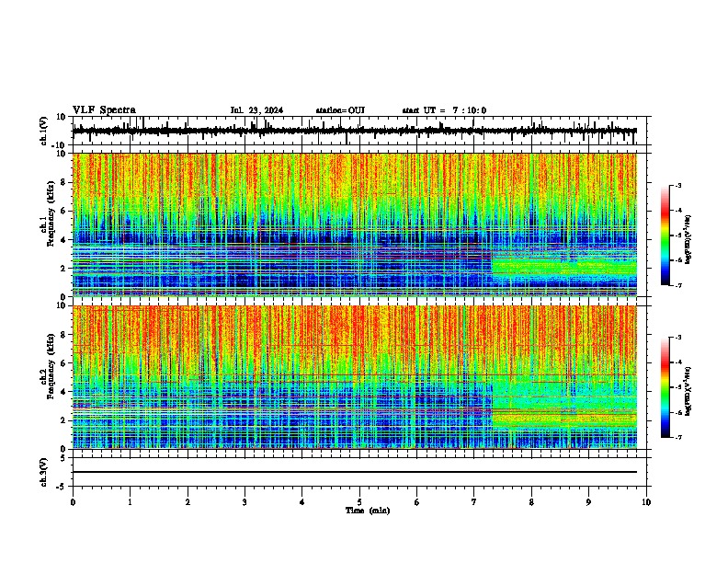Click time axis tick label "8"

pos(531,502)
